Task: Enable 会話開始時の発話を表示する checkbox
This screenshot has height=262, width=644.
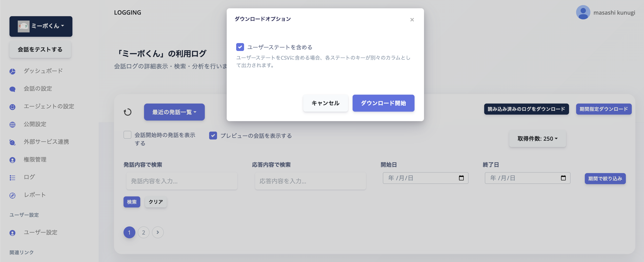Action: pos(127,135)
